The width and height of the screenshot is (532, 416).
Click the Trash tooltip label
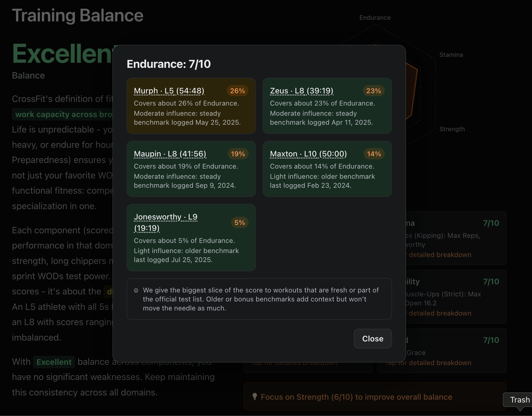(520, 400)
